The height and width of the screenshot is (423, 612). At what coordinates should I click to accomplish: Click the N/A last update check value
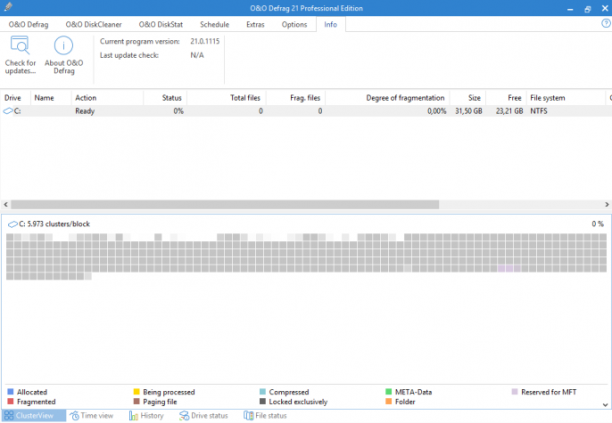pyautogui.click(x=197, y=55)
